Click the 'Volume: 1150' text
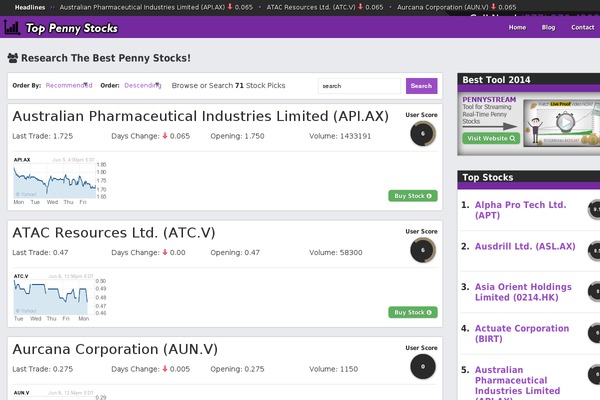The height and width of the screenshot is (400, 600). (334, 369)
